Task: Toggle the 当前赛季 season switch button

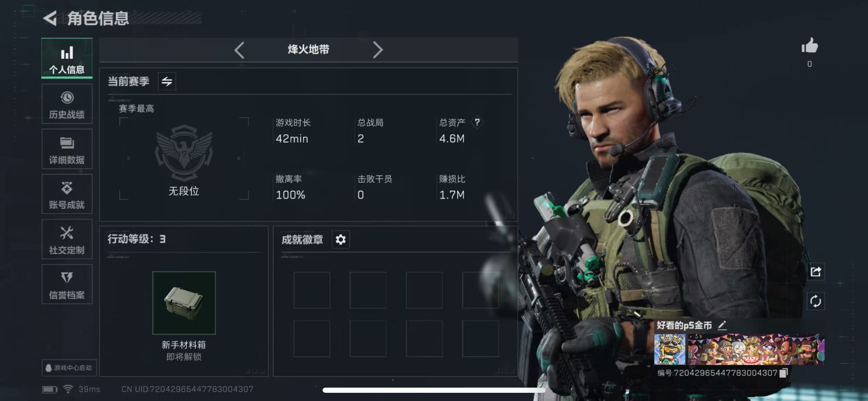Action: coord(167,81)
